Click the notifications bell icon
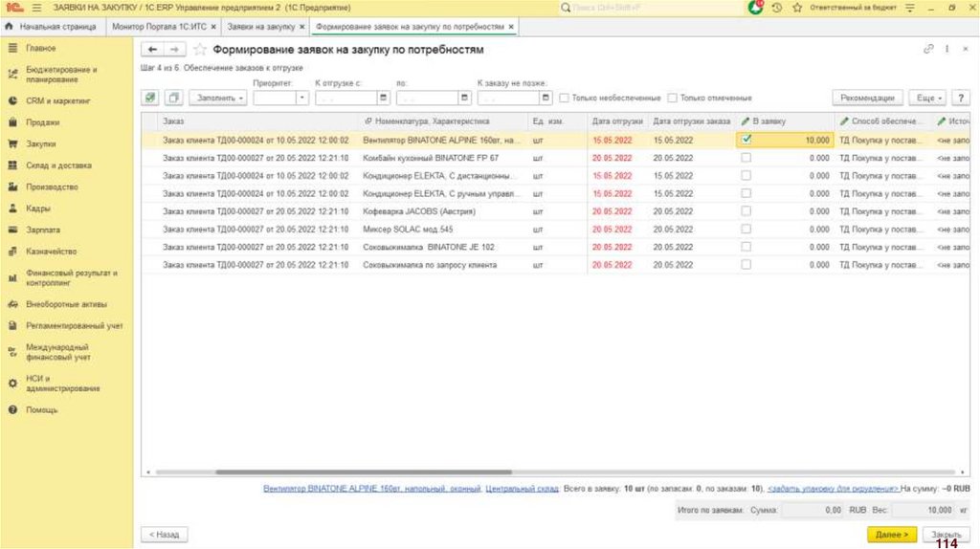 (x=756, y=8)
